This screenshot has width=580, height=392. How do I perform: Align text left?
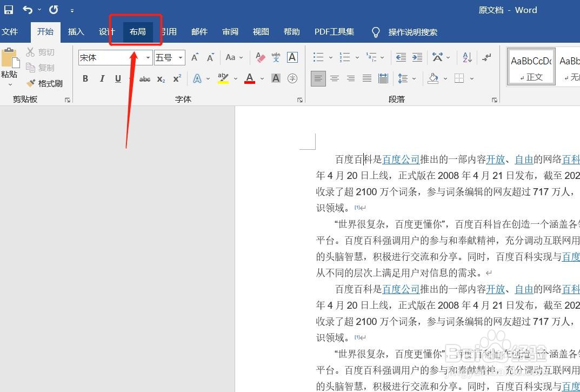pos(318,78)
